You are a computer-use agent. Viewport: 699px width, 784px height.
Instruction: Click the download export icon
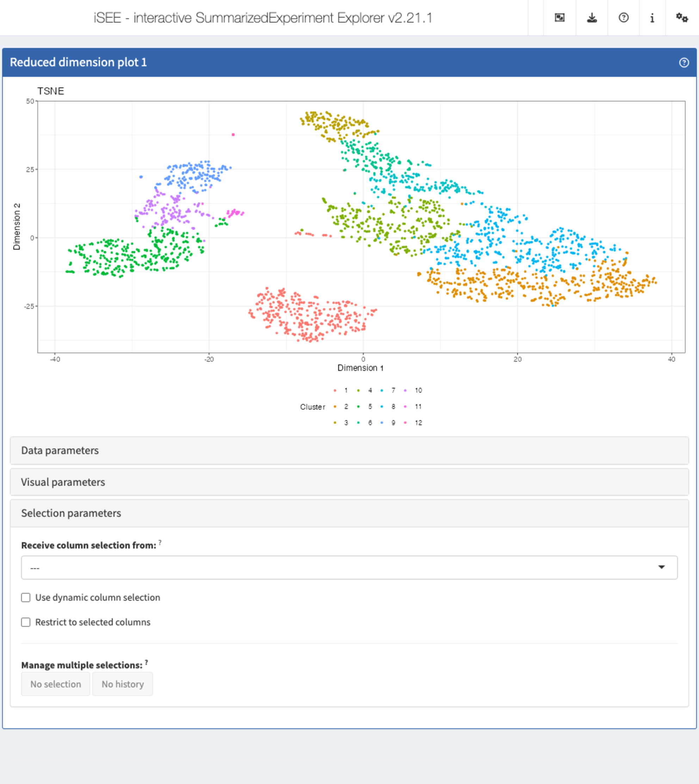click(592, 18)
